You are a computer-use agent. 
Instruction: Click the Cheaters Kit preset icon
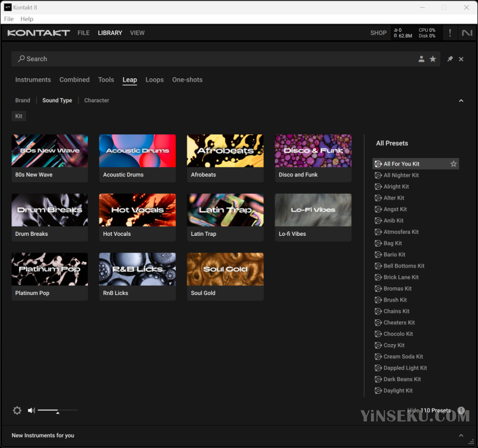(378, 322)
